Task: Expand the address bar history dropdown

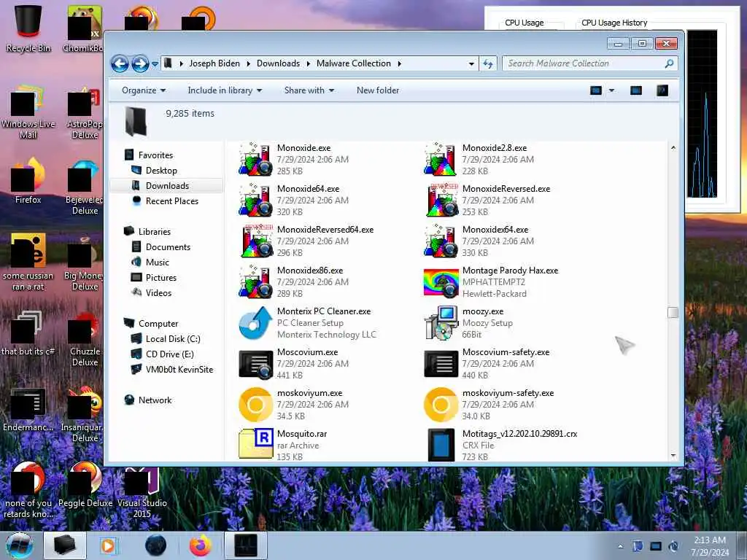Action: 471,63
